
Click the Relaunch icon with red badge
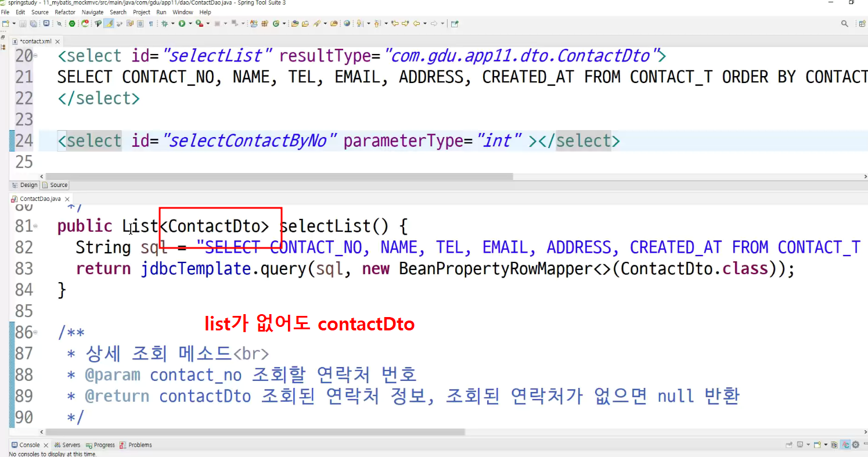click(85, 24)
